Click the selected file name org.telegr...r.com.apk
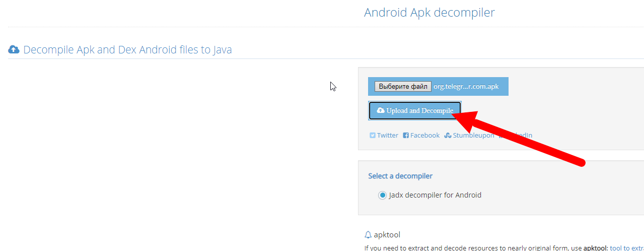 (466, 86)
